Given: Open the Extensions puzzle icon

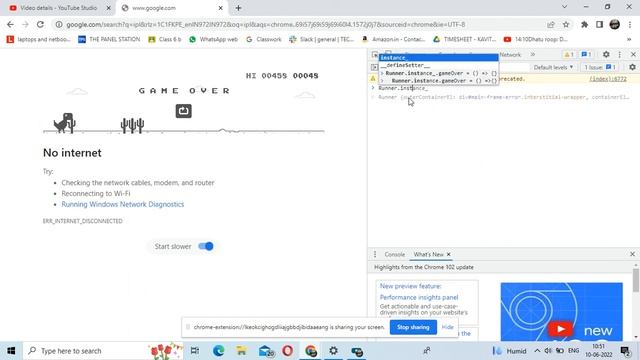Looking at the screenshot, I should [584, 24].
